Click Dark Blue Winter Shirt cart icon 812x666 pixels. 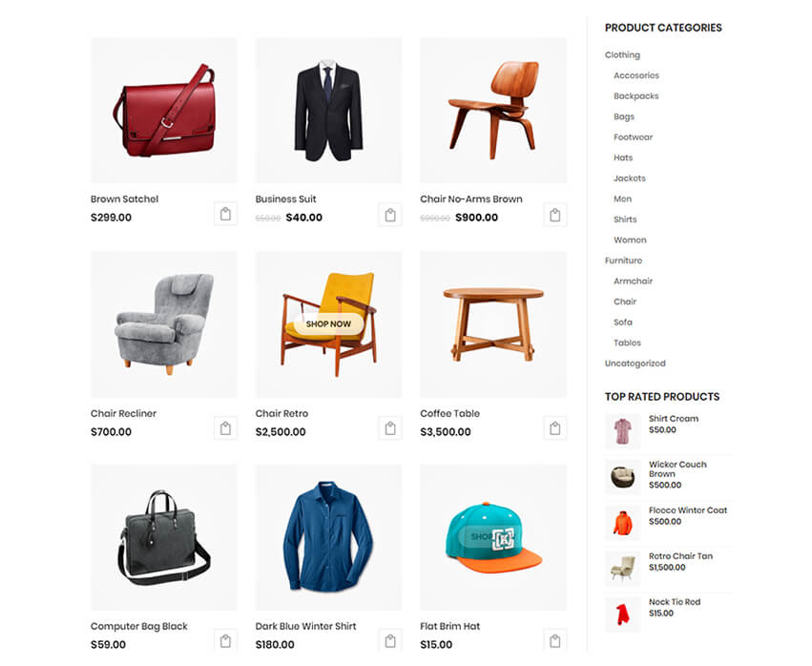click(x=390, y=641)
